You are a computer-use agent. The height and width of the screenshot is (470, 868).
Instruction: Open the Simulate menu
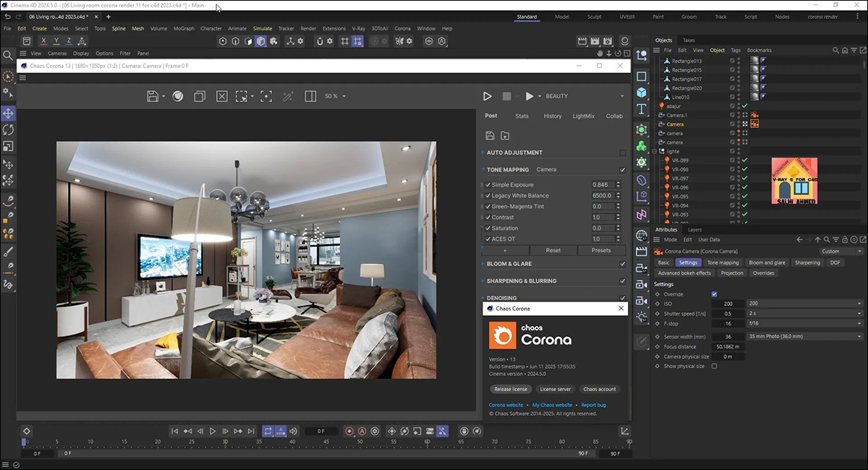coord(263,28)
